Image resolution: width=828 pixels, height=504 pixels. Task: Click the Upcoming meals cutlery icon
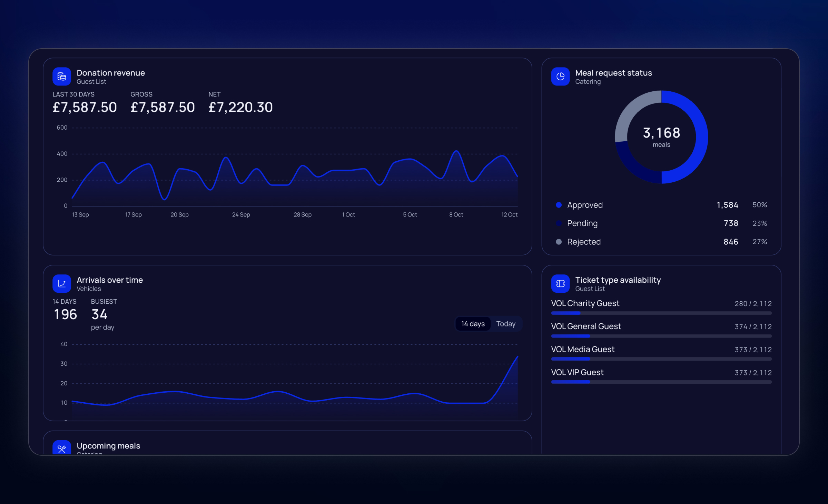pyautogui.click(x=62, y=448)
